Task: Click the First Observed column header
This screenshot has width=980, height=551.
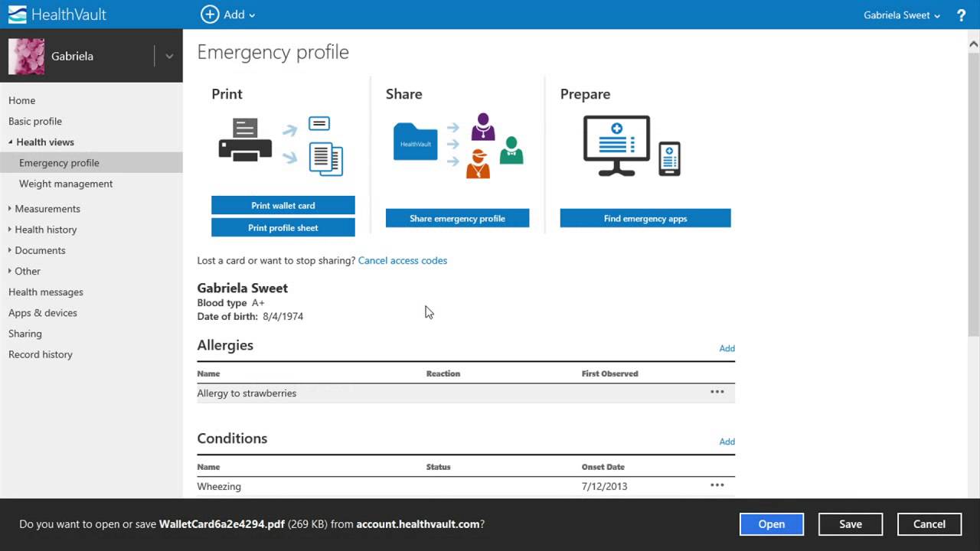Action: point(610,373)
